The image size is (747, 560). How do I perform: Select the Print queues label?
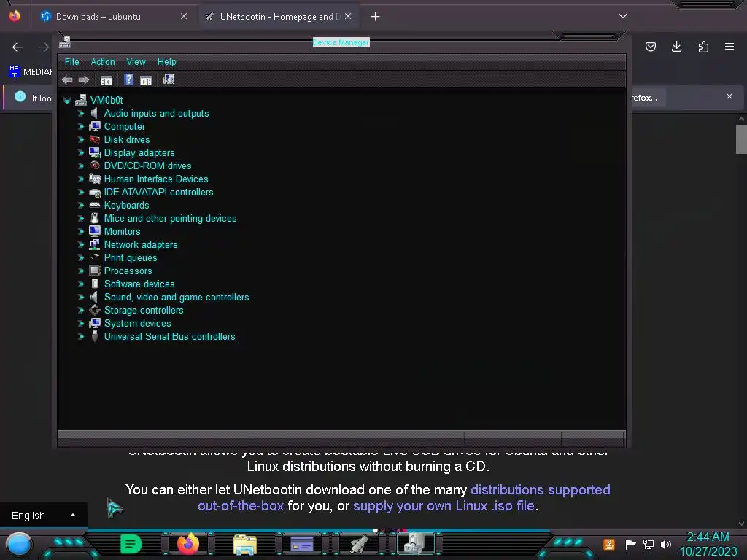(x=131, y=257)
